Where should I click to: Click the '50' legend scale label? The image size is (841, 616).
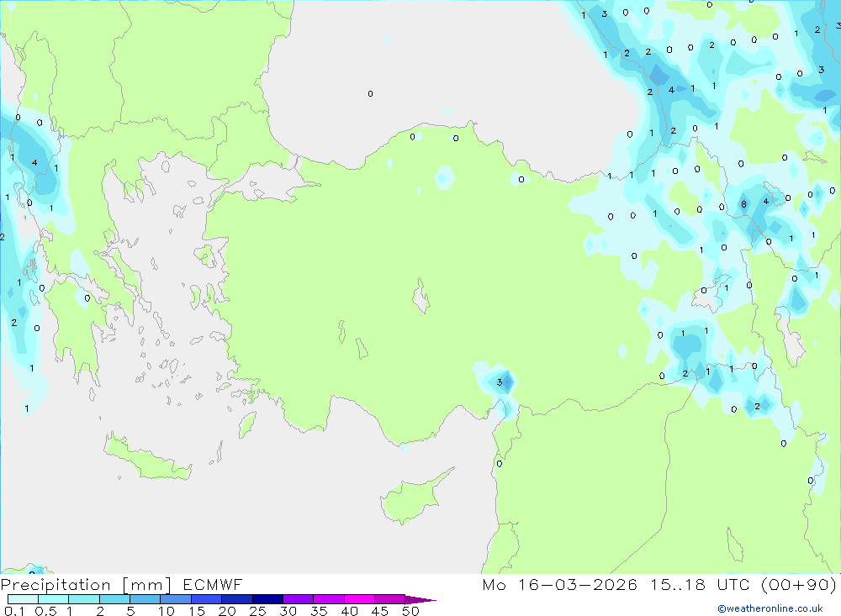click(410, 611)
